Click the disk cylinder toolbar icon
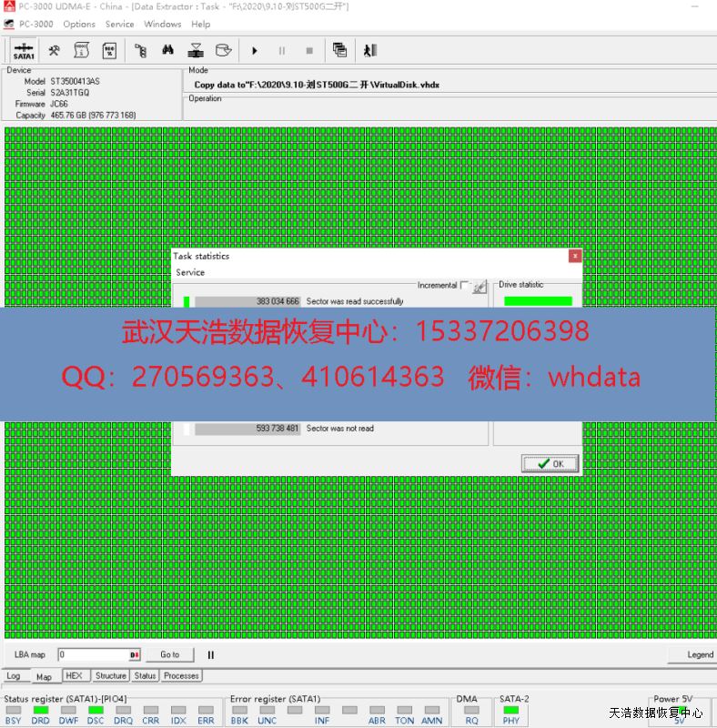 (x=222, y=51)
